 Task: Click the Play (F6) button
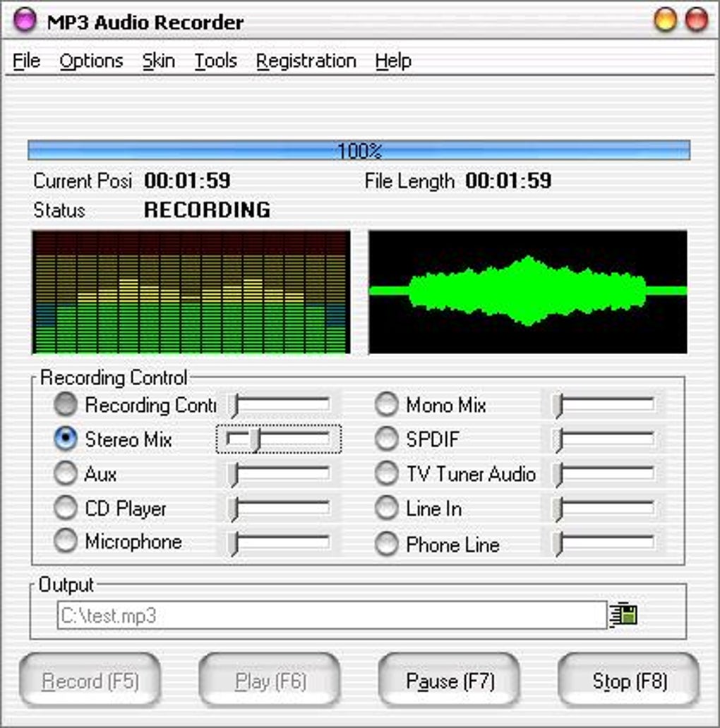coord(270,681)
